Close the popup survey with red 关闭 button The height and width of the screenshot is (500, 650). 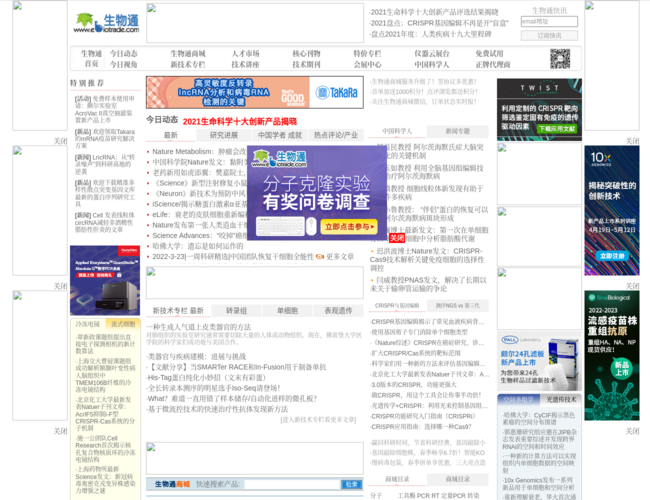tap(397, 238)
